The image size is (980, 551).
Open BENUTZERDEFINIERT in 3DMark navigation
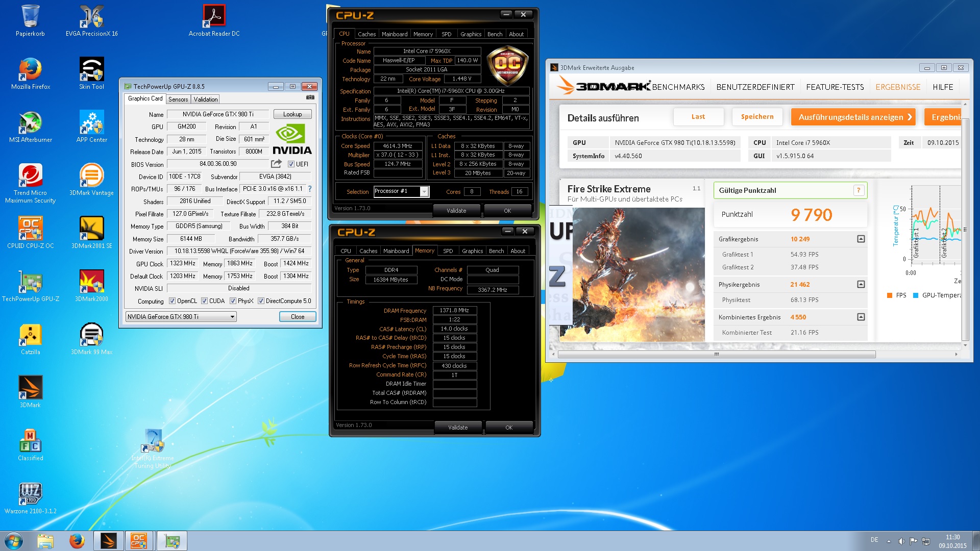tap(755, 87)
